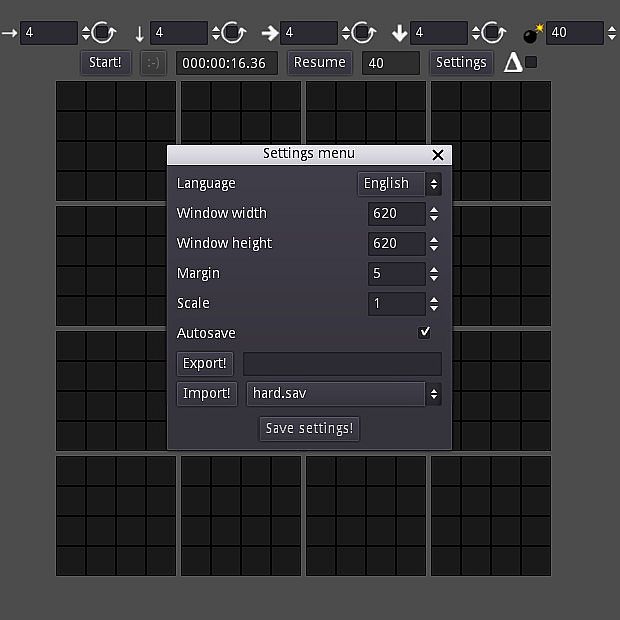The image size is (620, 620).
Task: Click the Import! button
Action: 206,393
